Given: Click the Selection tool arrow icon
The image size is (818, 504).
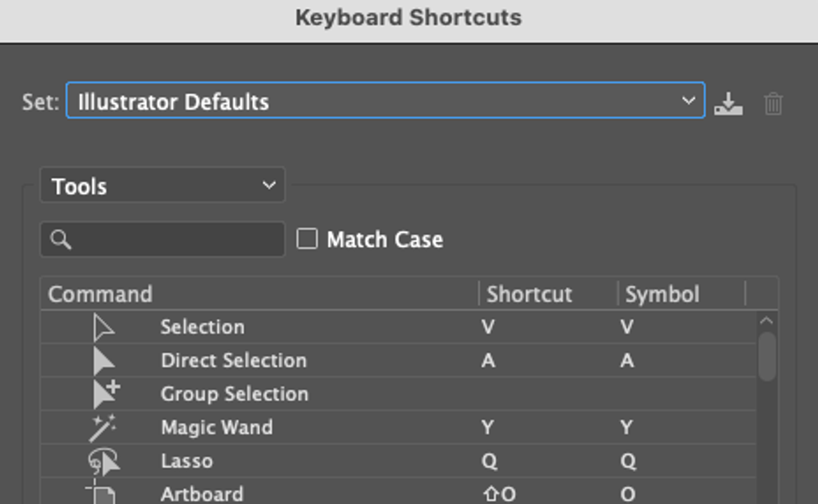Looking at the screenshot, I should [x=104, y=328].
